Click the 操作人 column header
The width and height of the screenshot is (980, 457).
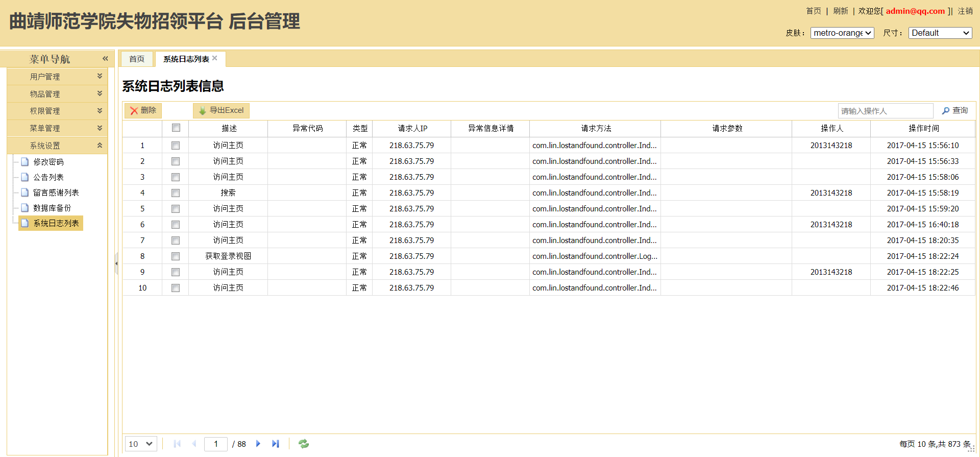[x=831, y=128]
